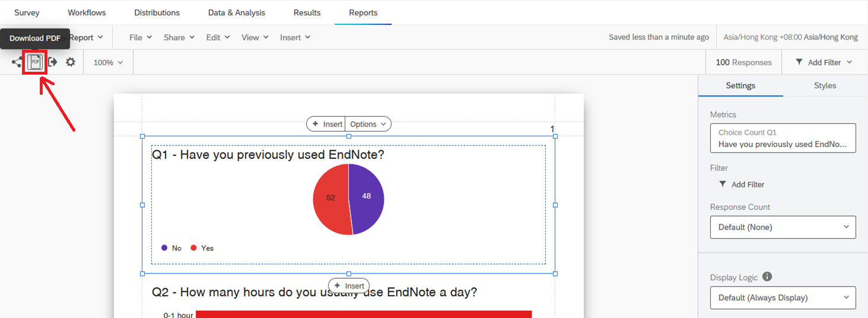Viewport: 868px width, 318px height.
Task: Open report settings gear icon
Action: pos(71,62)
